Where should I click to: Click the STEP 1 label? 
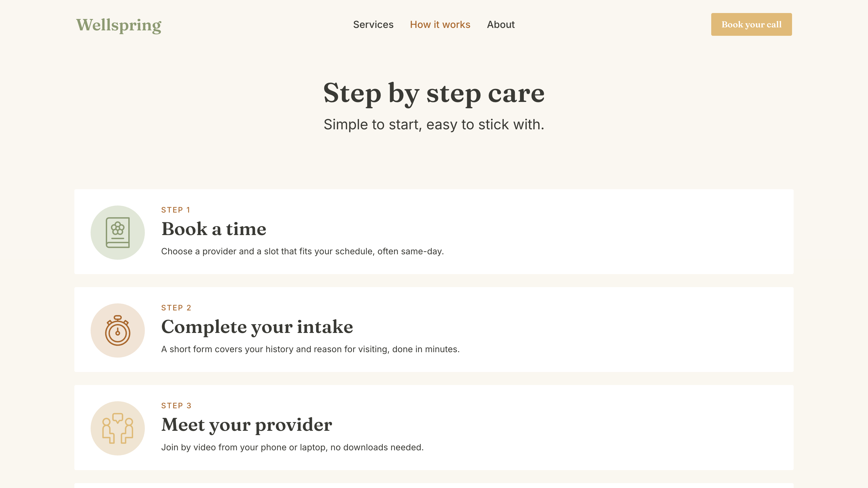[x=175, y=210]
